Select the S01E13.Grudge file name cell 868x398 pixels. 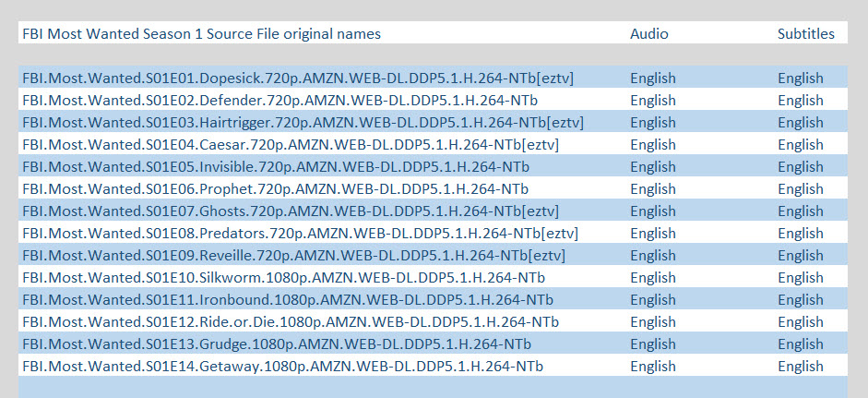[x=277, y=344]
